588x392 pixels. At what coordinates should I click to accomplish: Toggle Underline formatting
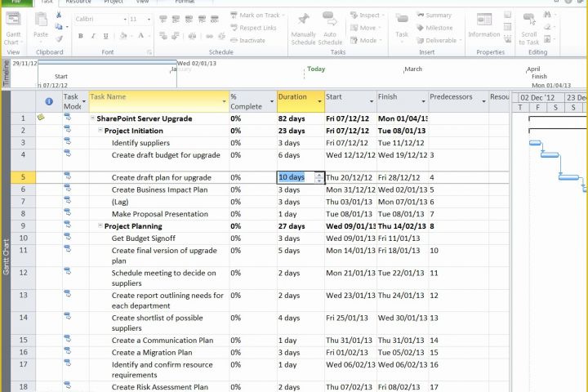pos(105,36)
